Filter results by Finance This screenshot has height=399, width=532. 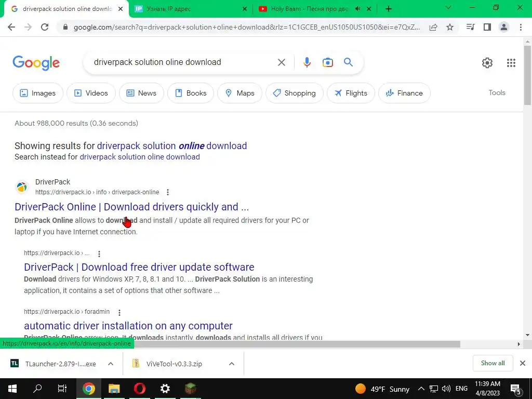[404, 93]
